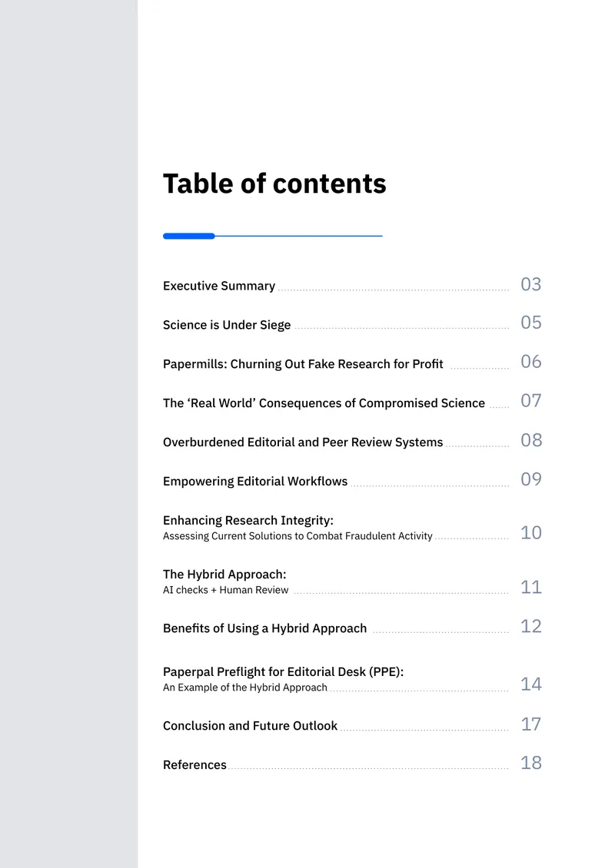Click page number 10

pyautogui.click(x=530, y=532)
